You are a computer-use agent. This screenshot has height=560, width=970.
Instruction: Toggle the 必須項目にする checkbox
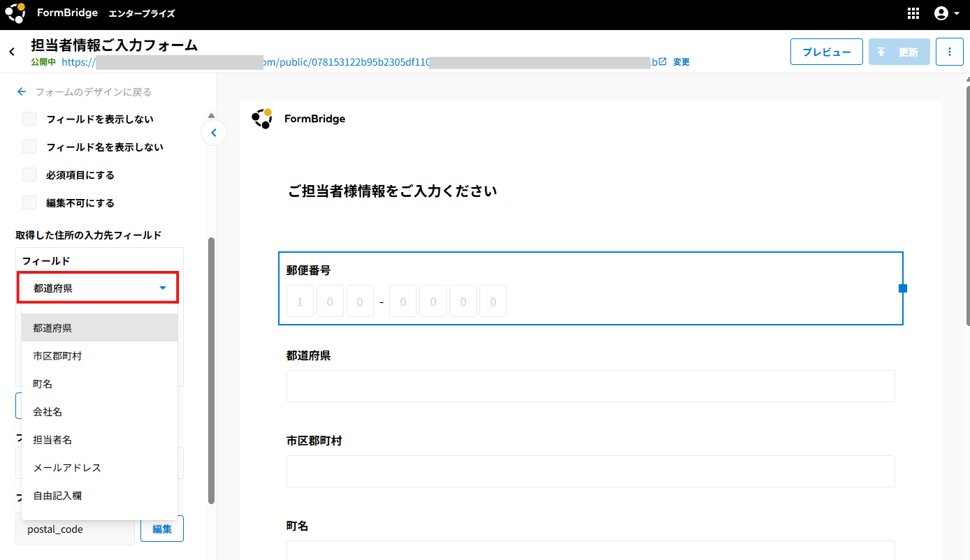pos(29,175)
